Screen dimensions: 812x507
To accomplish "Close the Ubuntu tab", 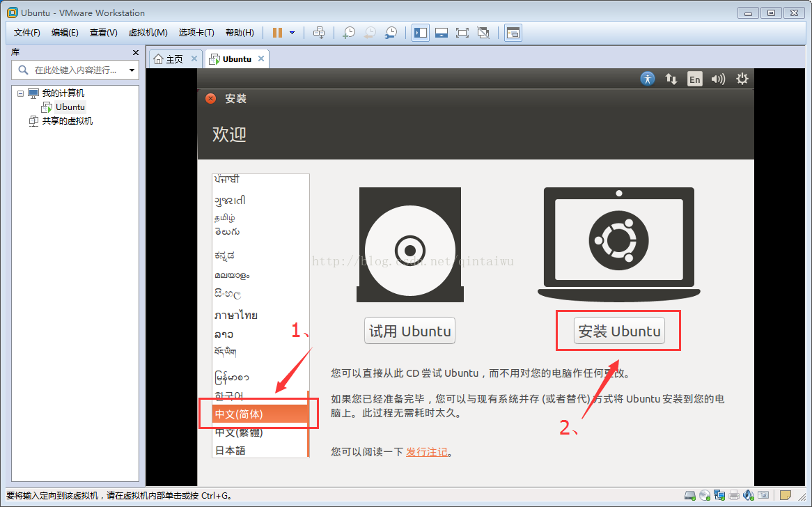I will tap(261, 58).
